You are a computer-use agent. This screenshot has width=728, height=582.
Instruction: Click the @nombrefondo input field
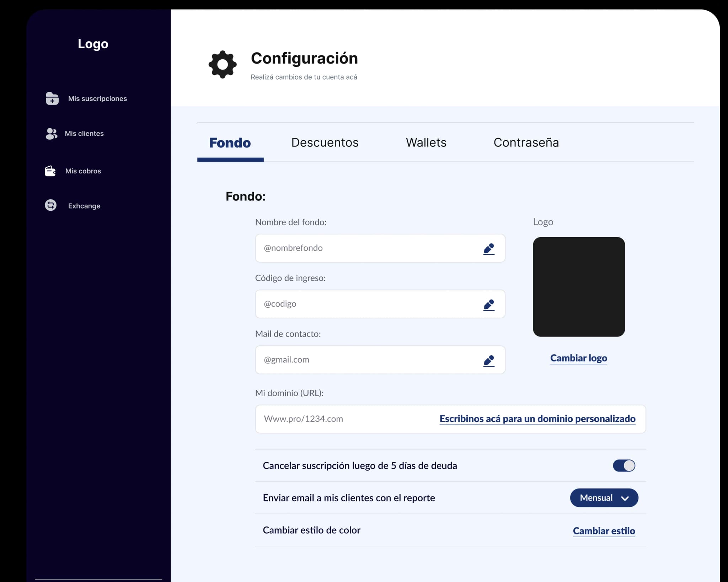point(355,248)
